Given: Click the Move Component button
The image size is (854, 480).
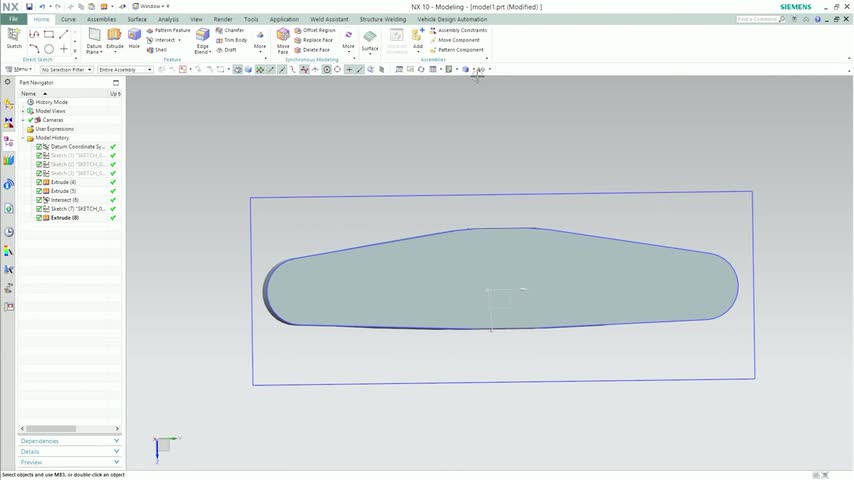Looking at the screenshot, I should (455, 40).
